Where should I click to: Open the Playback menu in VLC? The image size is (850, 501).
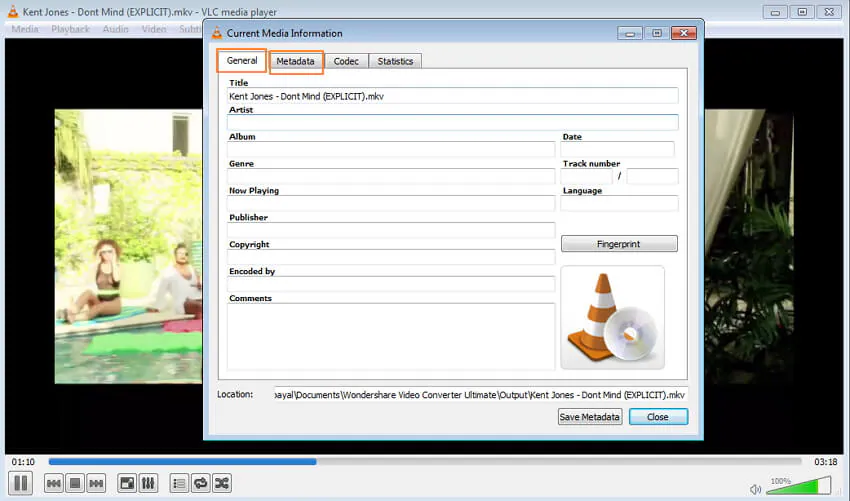point(70,29)
